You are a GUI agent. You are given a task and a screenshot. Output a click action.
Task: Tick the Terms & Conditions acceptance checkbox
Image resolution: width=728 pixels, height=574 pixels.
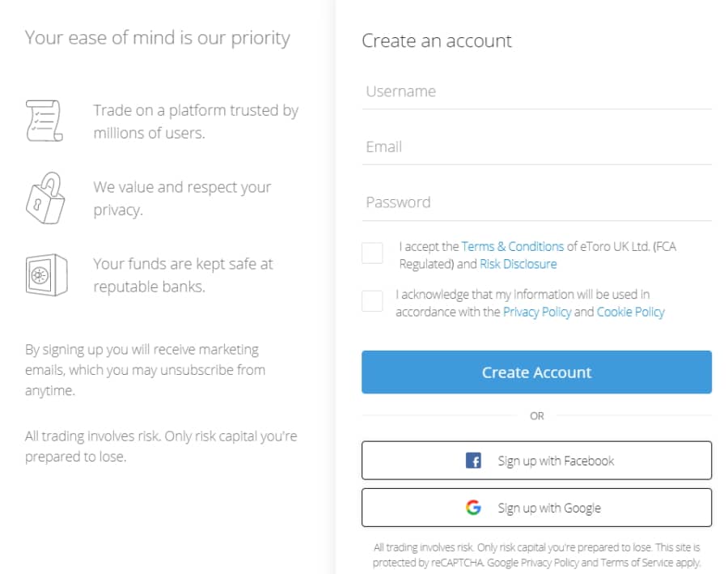coord(372,253)
